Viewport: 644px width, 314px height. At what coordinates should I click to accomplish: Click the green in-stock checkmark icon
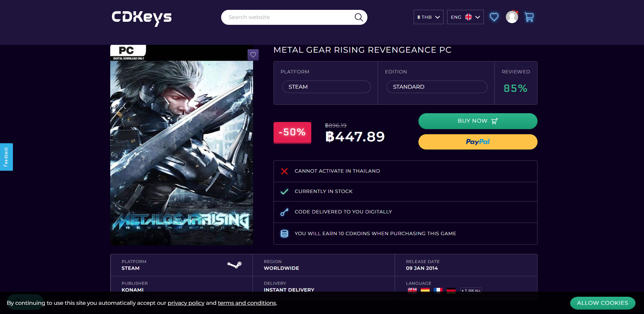point(284,192)
